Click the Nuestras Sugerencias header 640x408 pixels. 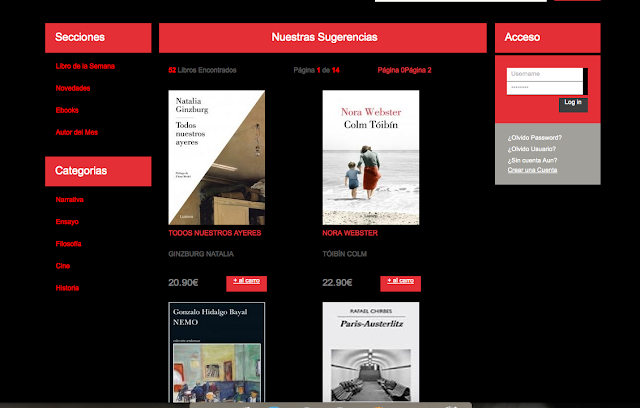(x=323, y=38)
